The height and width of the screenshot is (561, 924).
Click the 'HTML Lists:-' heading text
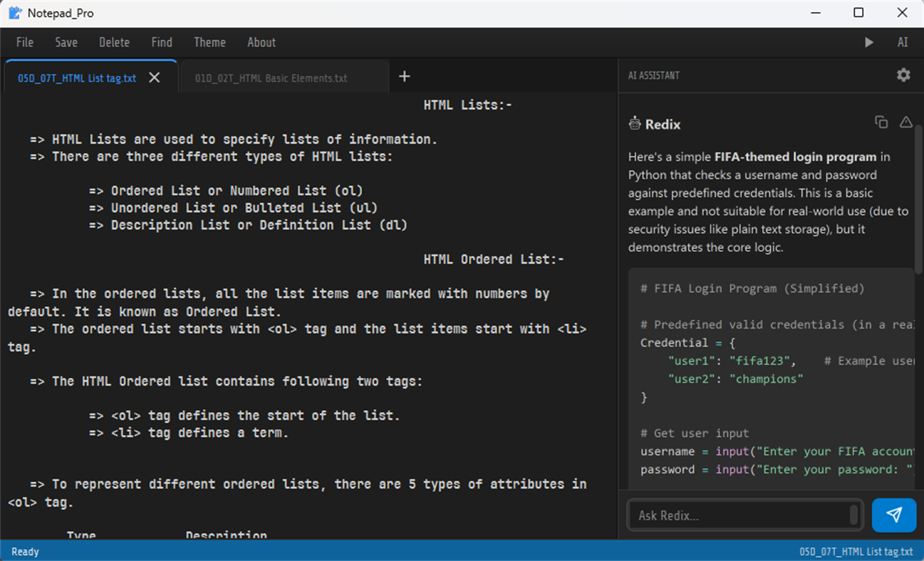(468, 105)
